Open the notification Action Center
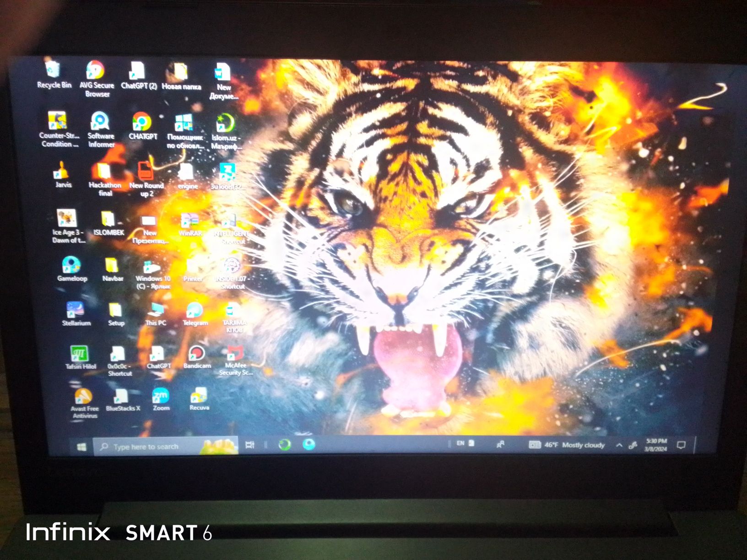This screenshot has width=747, height=560. coord(681,445)
